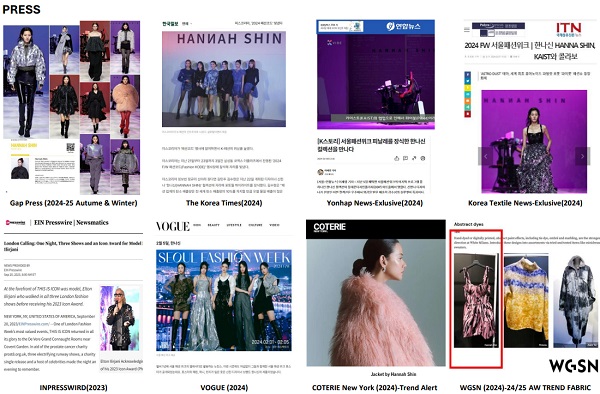Open VIDEO in Vogue navigation bar
This screenshot has width=600, height=394.
pyautogui.click(x=274, y=225)
